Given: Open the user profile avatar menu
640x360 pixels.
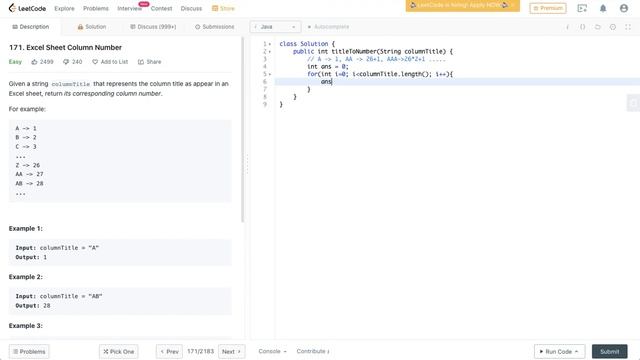Looking at the screenshot, I should 624,8.
